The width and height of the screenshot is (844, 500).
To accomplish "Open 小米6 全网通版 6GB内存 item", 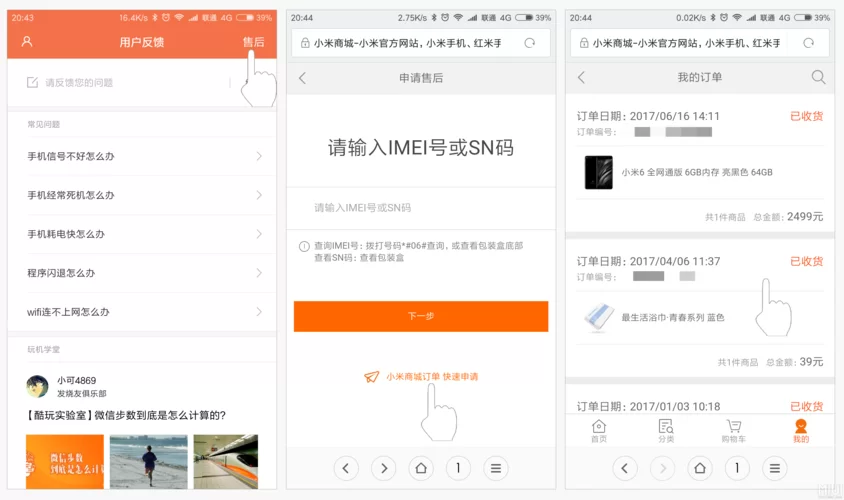I will [697, 172].
